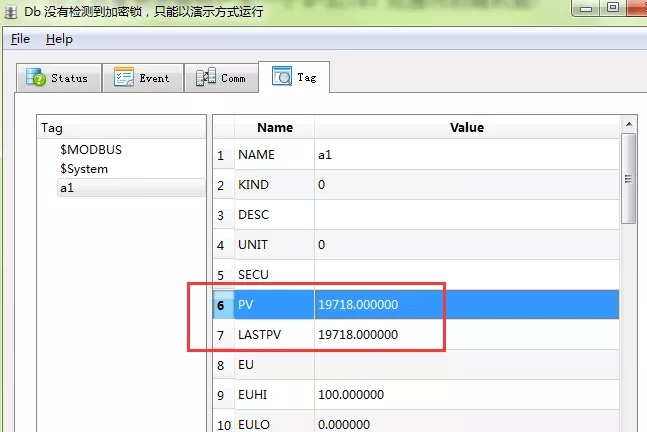The image size is (647, 432).
Task: Click the EULO value 0.000000
Action: (344, 424)
